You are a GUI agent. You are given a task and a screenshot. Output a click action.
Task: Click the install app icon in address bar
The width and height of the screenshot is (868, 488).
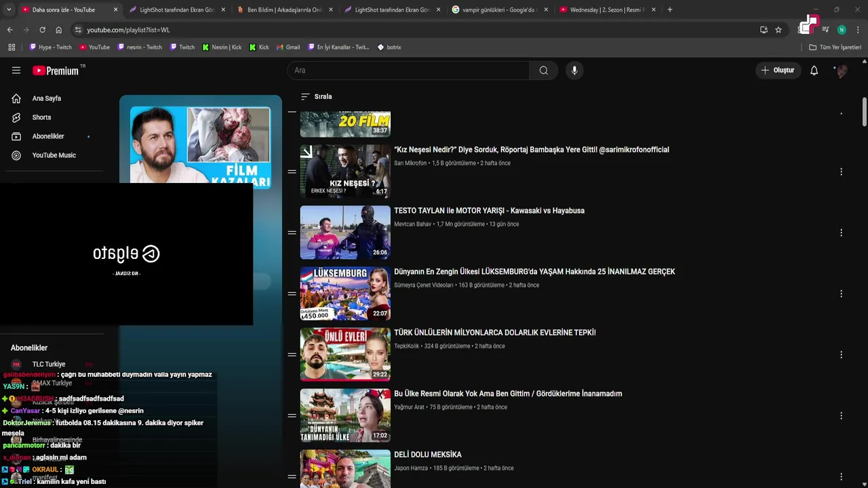tap(764, 30)
